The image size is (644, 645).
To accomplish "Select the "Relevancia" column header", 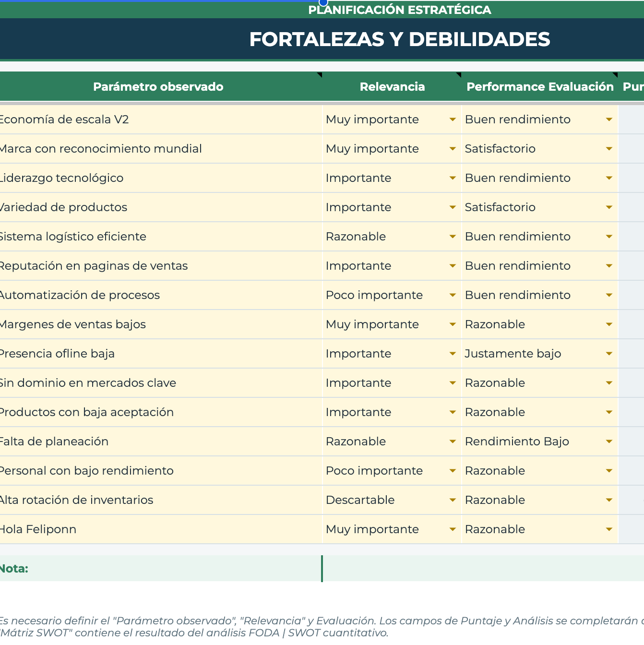I will point(392,87).
